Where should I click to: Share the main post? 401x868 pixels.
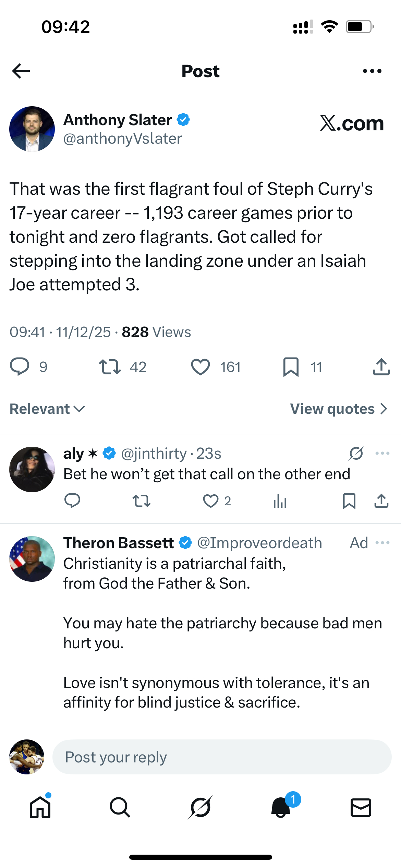381,367
